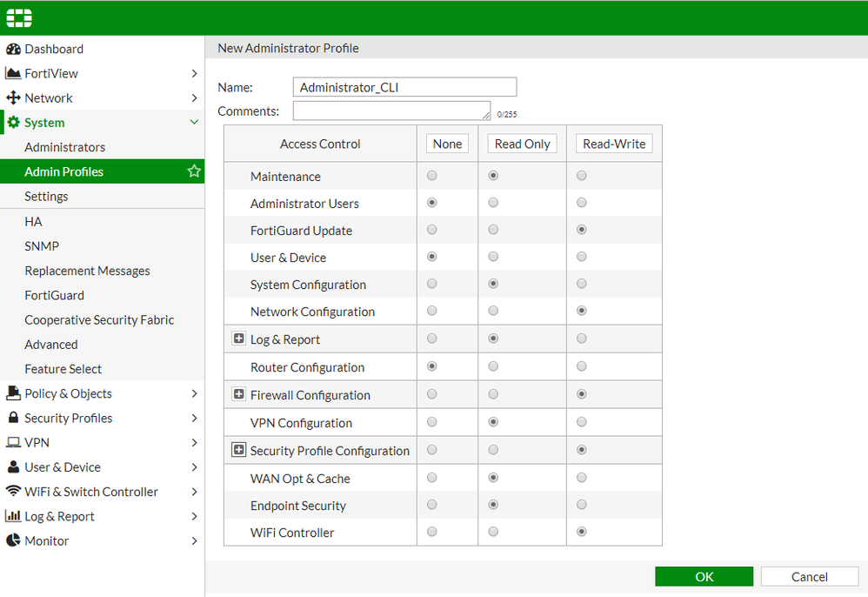Open the FortiGuard settings page
Image resolution: width=868 pixels, height=597 pixels.
pos(54,295)
